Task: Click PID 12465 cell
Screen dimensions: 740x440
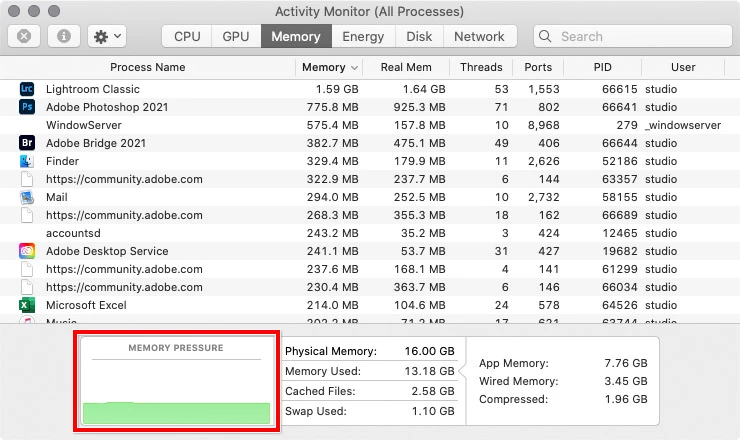Action: point(620,233)
